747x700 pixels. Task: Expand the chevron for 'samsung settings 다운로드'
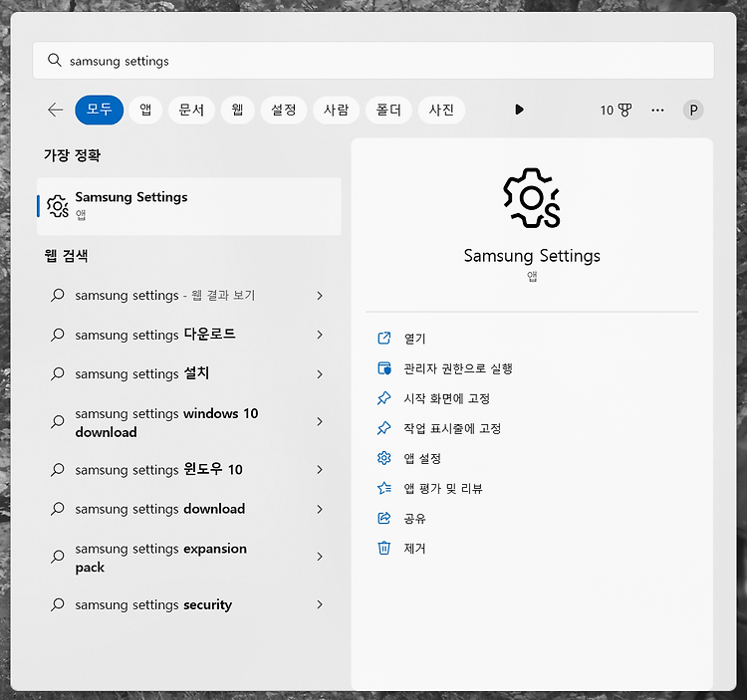pyautogui.click(x=320, y=335)
